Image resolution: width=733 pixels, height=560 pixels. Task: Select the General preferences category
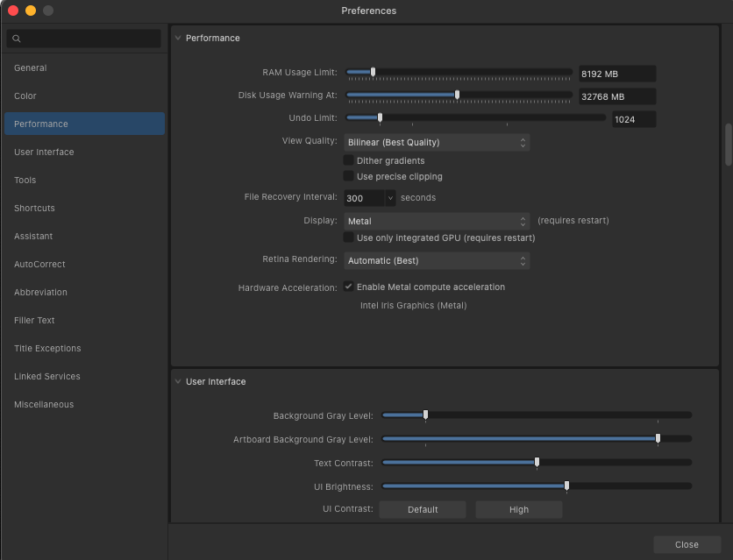tap(31, 68)
